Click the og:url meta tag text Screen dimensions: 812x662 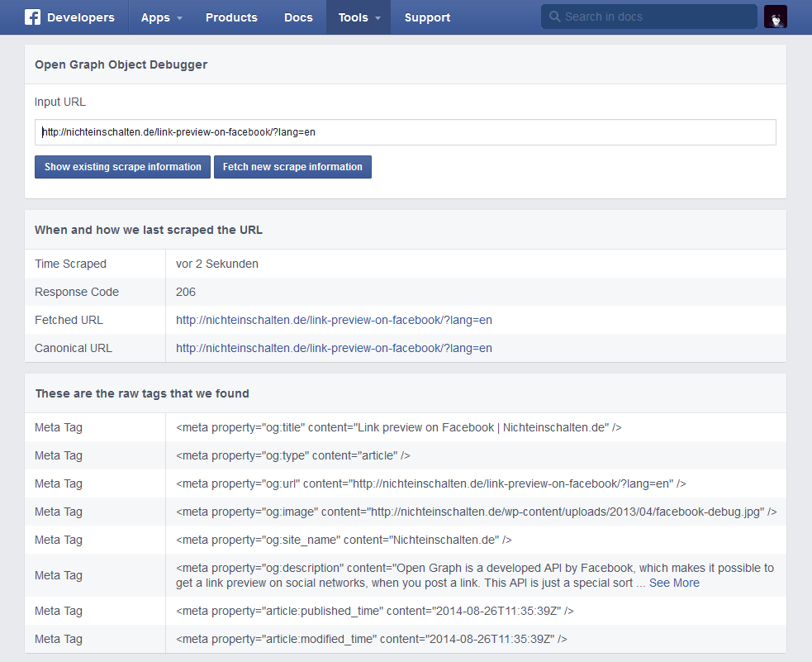[431, 483]
